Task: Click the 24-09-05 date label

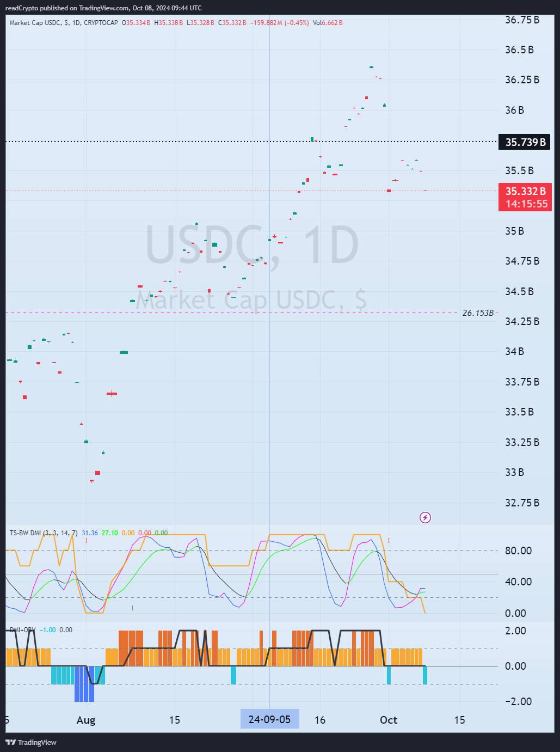Action: [x=269, y=719]
